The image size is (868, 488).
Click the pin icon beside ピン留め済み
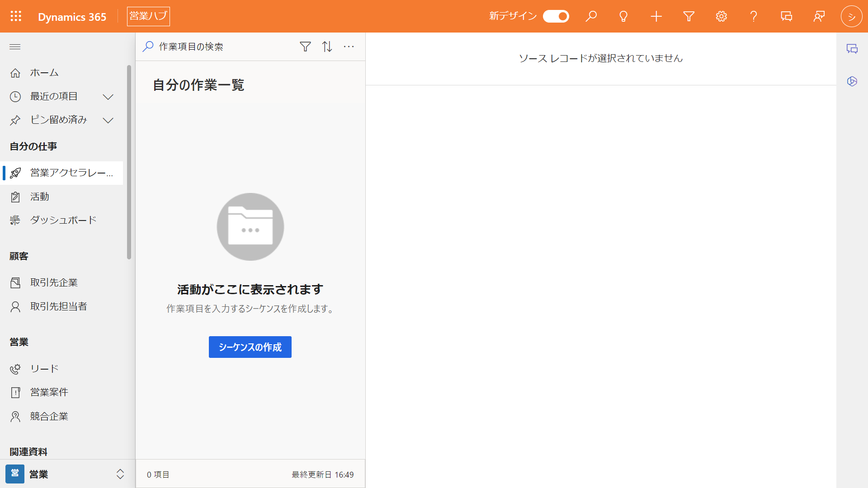click(15, 120)
